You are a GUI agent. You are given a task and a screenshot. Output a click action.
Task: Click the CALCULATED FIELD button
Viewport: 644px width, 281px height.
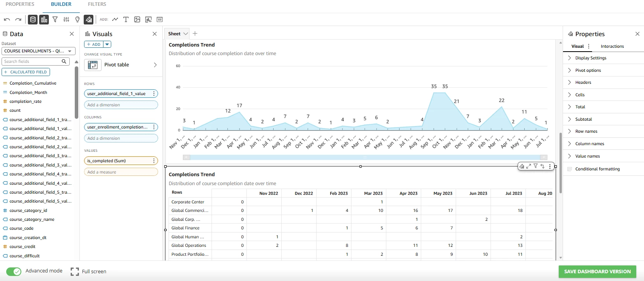click(x=26, y=72)
